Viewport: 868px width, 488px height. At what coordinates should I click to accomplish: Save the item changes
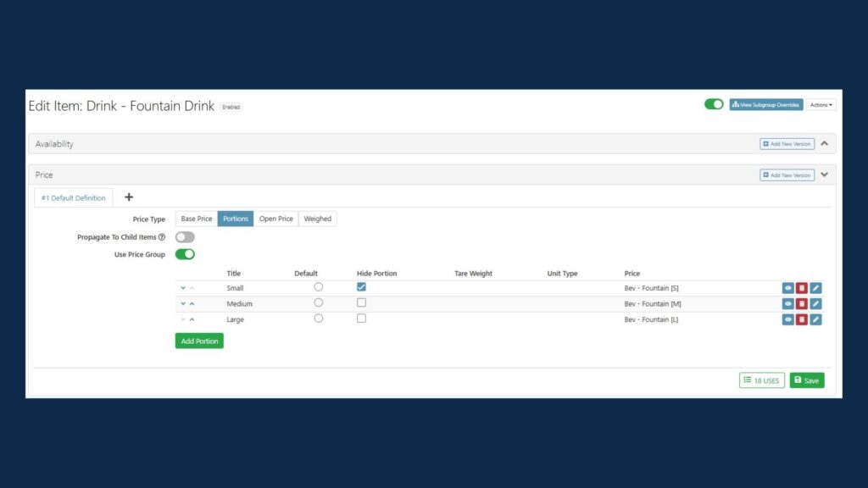807,380
